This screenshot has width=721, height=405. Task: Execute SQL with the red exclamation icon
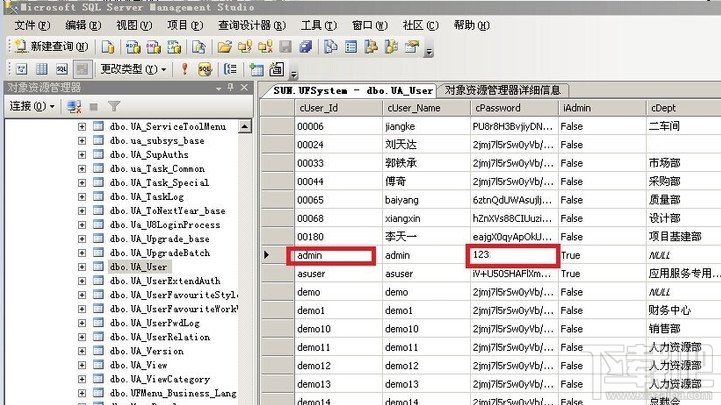pyautogui.click(x=184, y=69)
